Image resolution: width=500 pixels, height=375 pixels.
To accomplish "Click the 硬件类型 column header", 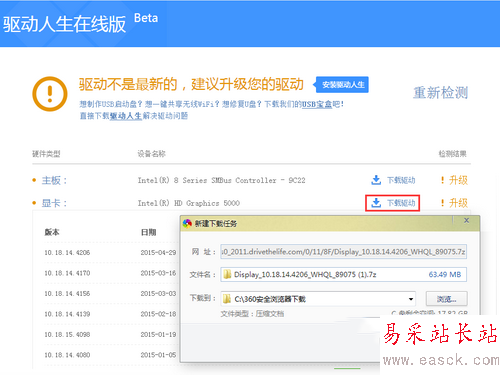I will click(46, 154).
